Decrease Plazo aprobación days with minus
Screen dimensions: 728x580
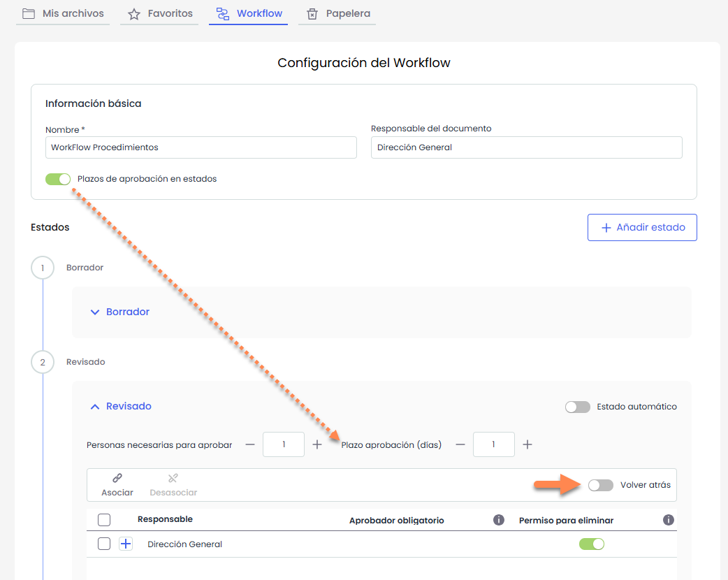point(460,444)
